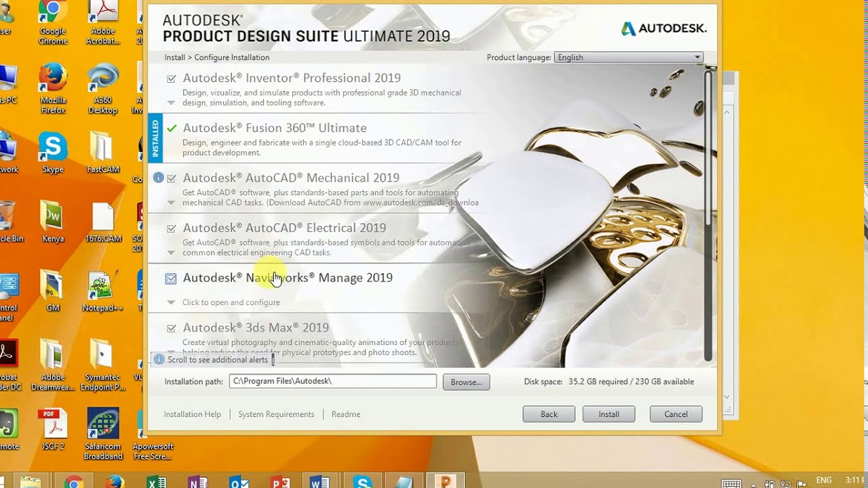Switch to Excel in the taskbar

[157, 483]
